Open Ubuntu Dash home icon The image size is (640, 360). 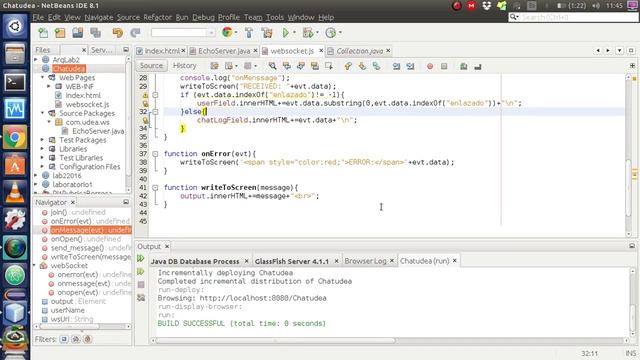point(15,27)
